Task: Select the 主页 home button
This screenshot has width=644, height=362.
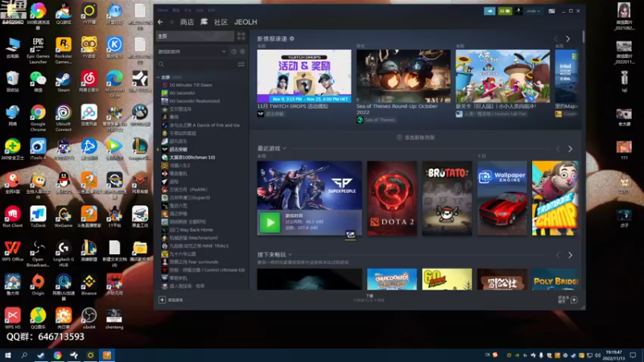Action: 195,36
